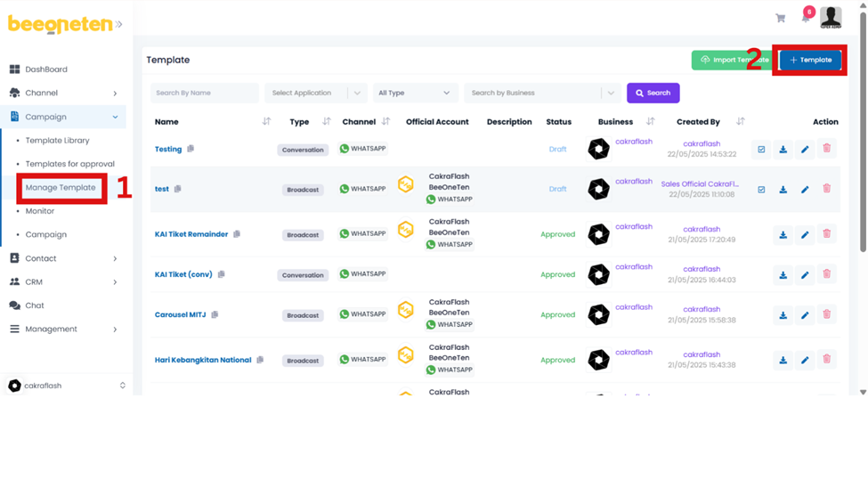Viewport: 868px width, 488px height.
Task: Click the purple Search button
Action: (x=653, y=93)
